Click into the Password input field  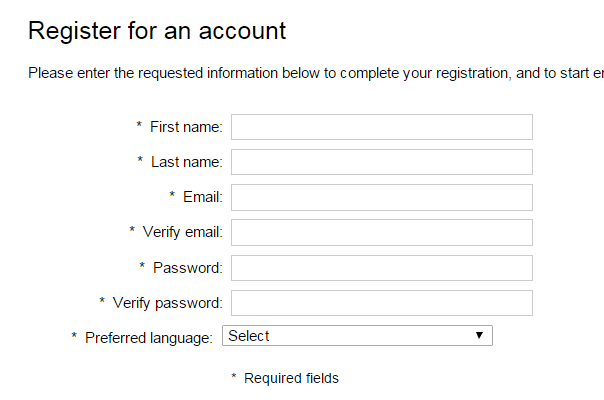[x=381, y=268]
